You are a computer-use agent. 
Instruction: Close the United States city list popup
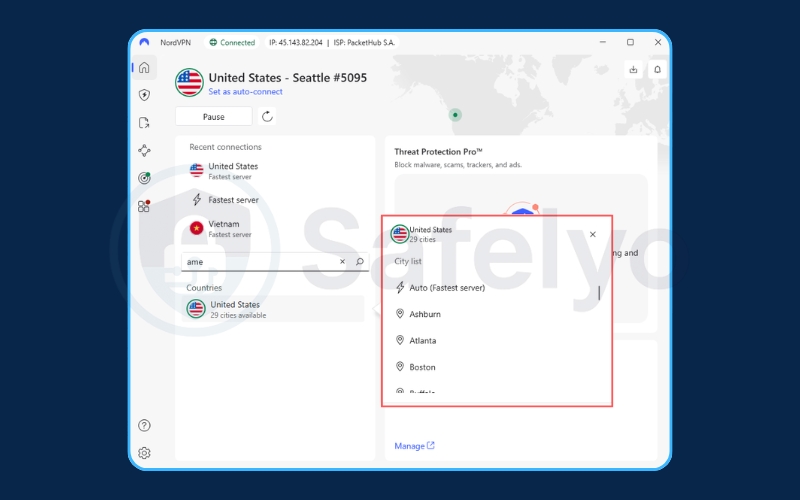point(592,234)
